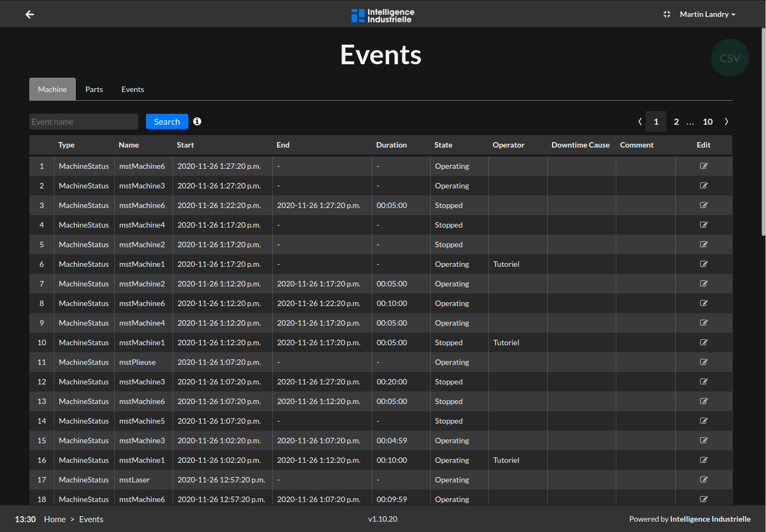Viewport: 766px width, 532px height.
Task: Open the Martin Landry user dropdown
Action: [x=707, y=14]
